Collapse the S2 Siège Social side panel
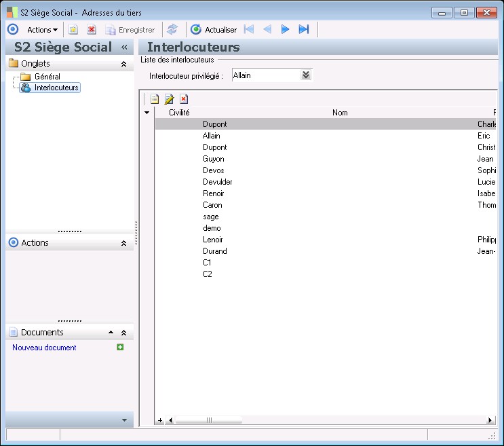The image size is (504, 446). (124, 48)
